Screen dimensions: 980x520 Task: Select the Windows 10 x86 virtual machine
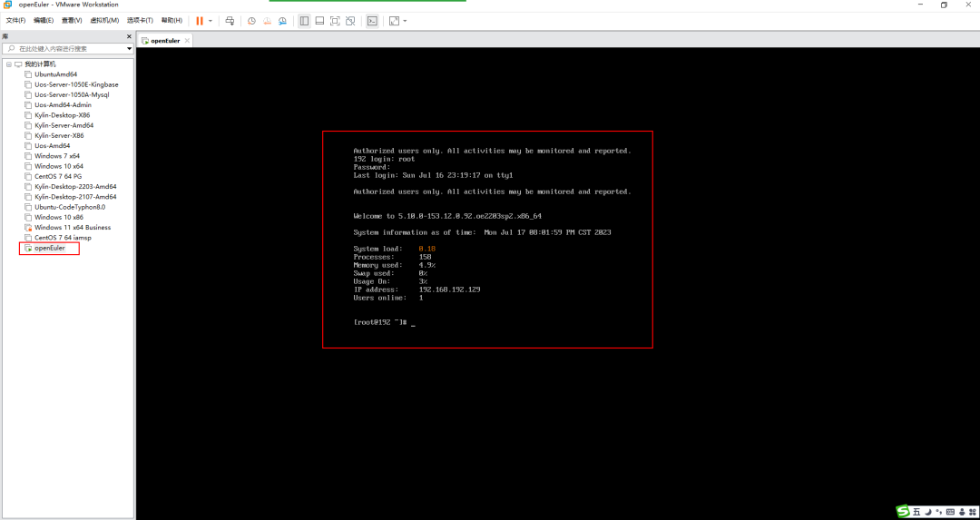59,217
